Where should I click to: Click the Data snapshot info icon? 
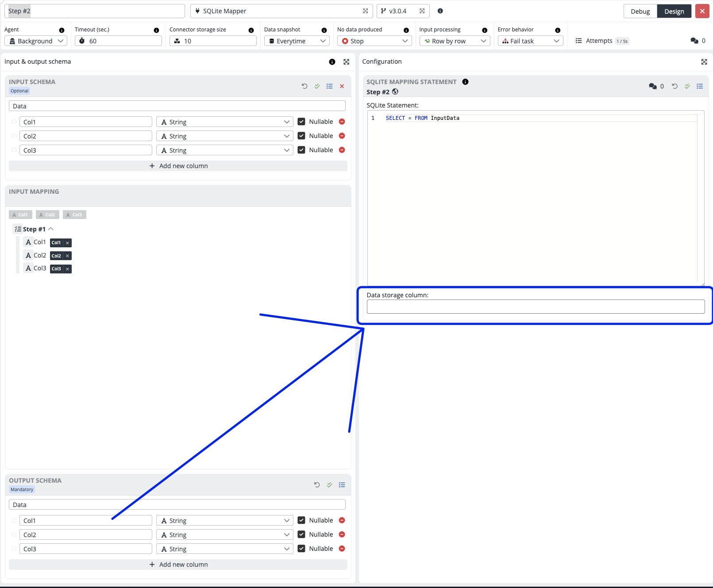[324, 30]
